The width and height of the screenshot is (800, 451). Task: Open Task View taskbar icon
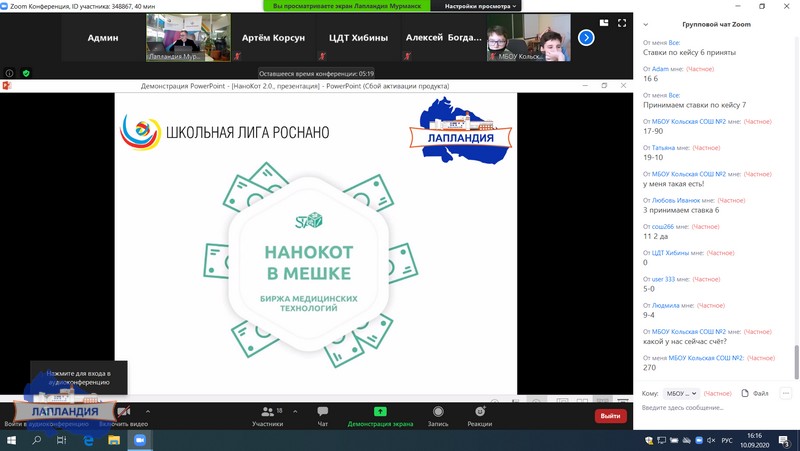(62, 440)
